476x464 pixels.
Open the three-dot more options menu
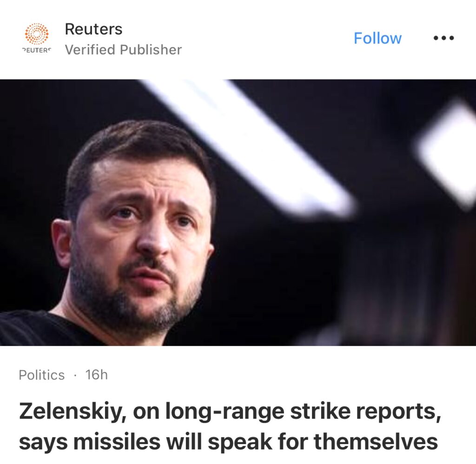click(443, 38)
